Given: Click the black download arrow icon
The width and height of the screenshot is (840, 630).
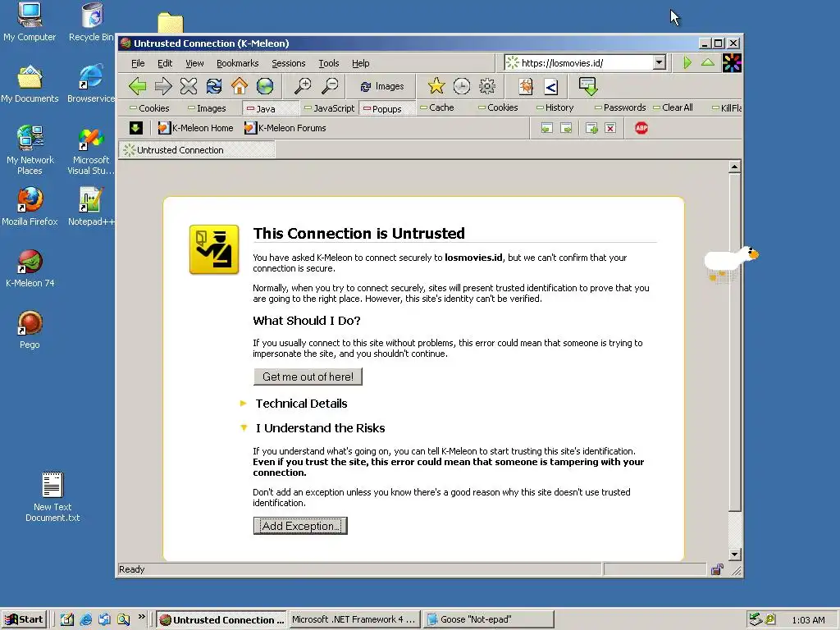Looking at the screenshot, I should click(135, 127).
